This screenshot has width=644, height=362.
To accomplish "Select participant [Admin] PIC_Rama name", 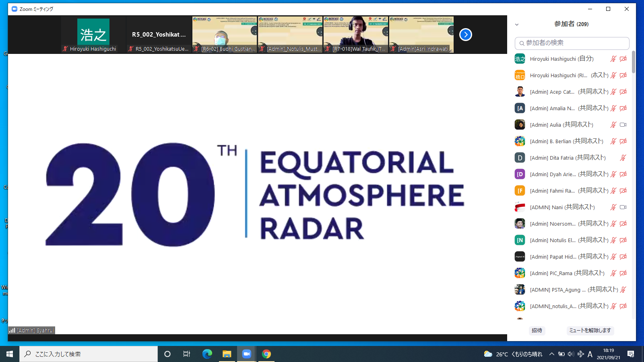I will 551,274.
